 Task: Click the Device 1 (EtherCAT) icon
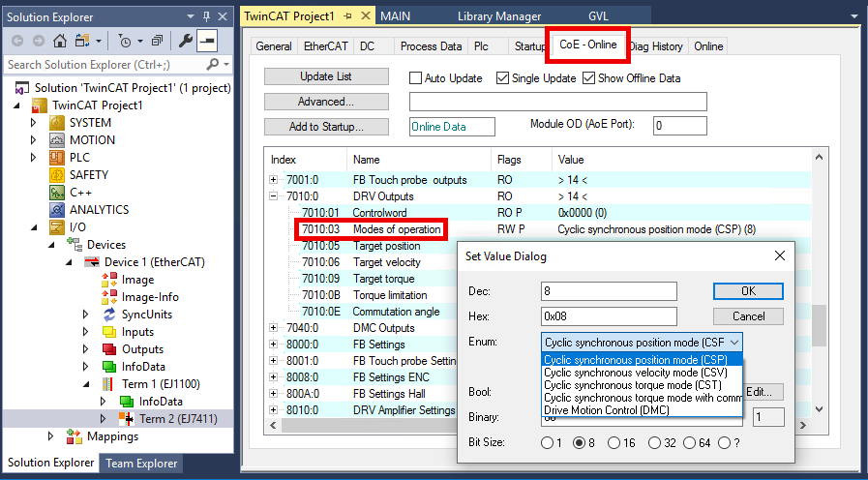pyautogui.click(x=92, y=262)
